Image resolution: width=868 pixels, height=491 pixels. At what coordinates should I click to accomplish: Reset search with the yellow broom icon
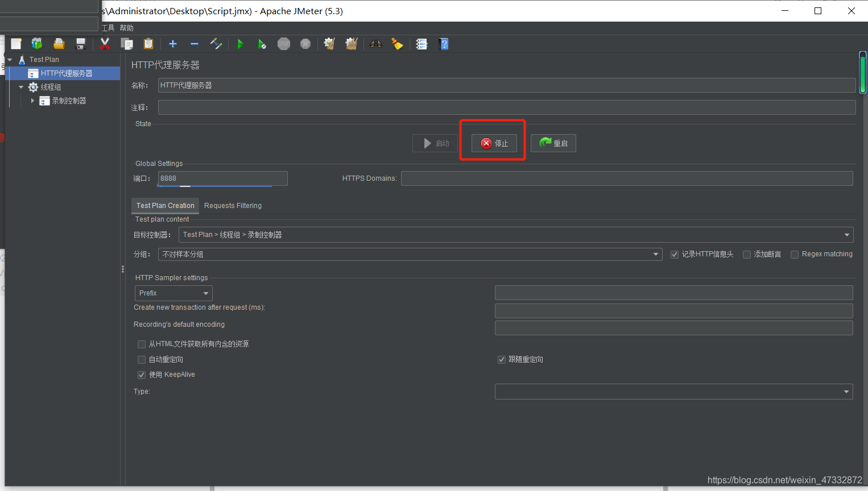tap(398, 44)
